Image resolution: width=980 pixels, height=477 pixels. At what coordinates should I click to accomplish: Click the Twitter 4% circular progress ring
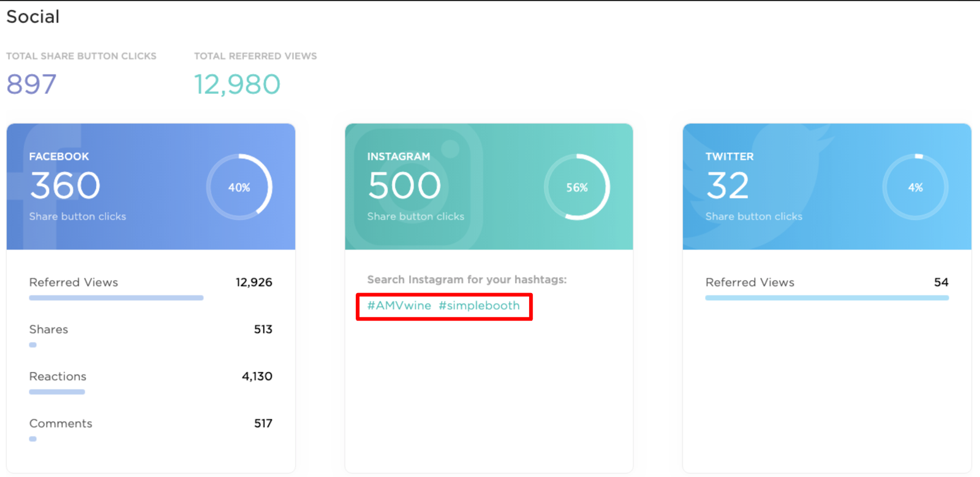915,187
